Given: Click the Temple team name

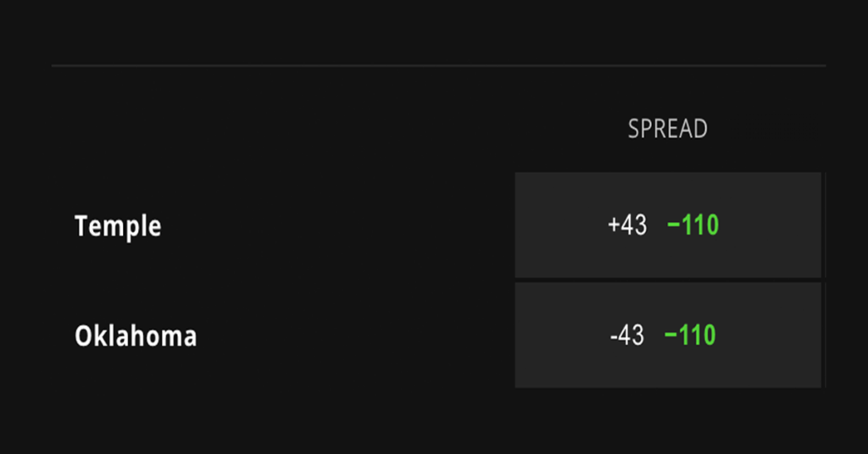Looking at the screenshot, I should click(x=118, y=226).
